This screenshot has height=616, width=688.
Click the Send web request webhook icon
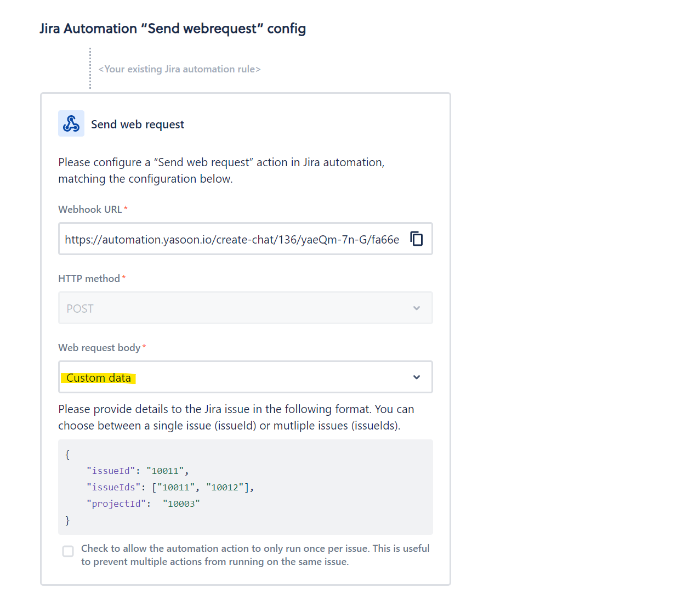click(x=71, y=123)
